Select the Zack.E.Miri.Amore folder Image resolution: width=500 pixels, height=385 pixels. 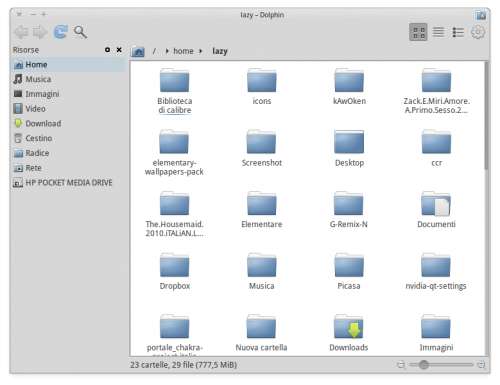[x=436, y=91]
